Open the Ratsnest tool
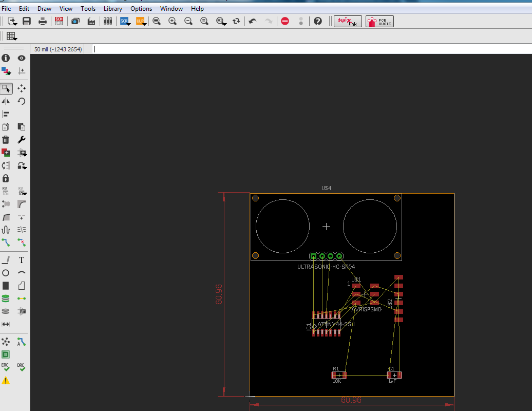The image size is (532, 411). (6, 342)
